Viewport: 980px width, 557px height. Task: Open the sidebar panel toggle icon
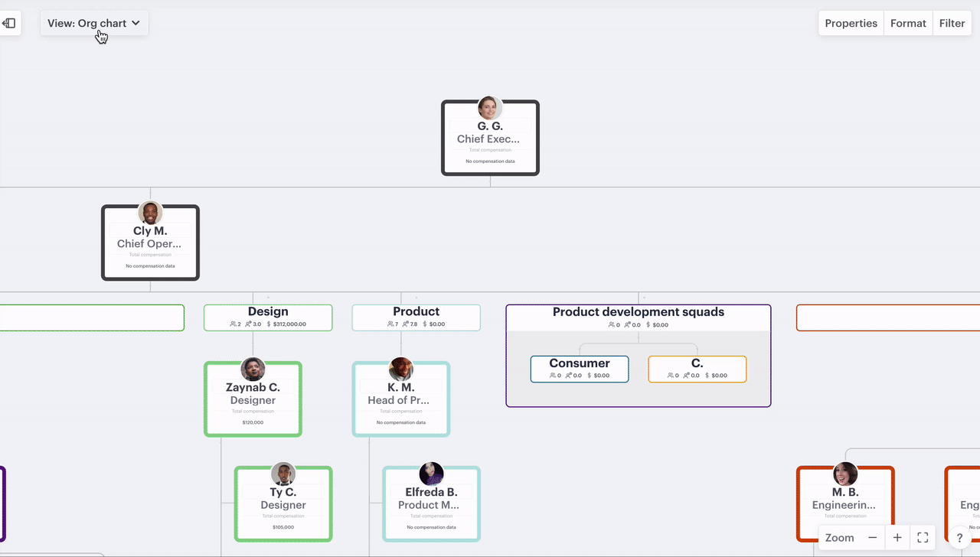tap(9, 23)
